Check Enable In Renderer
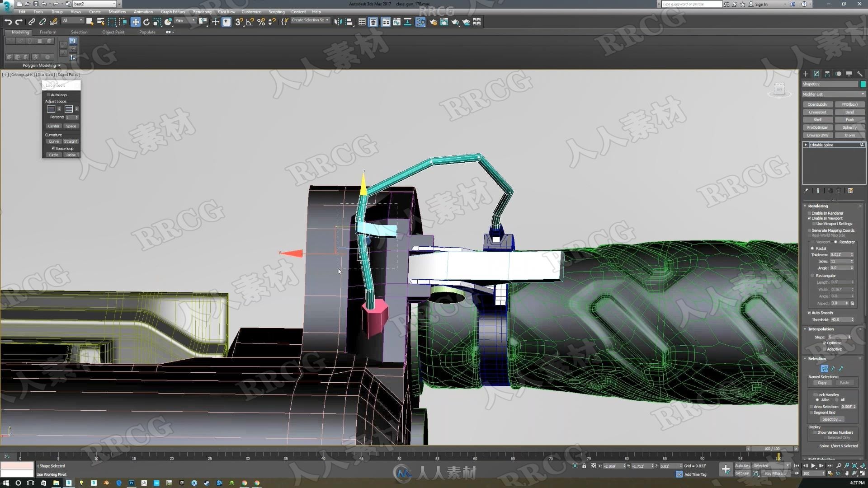The width and height of the screenshot is (868, 488). click(809, 213)
